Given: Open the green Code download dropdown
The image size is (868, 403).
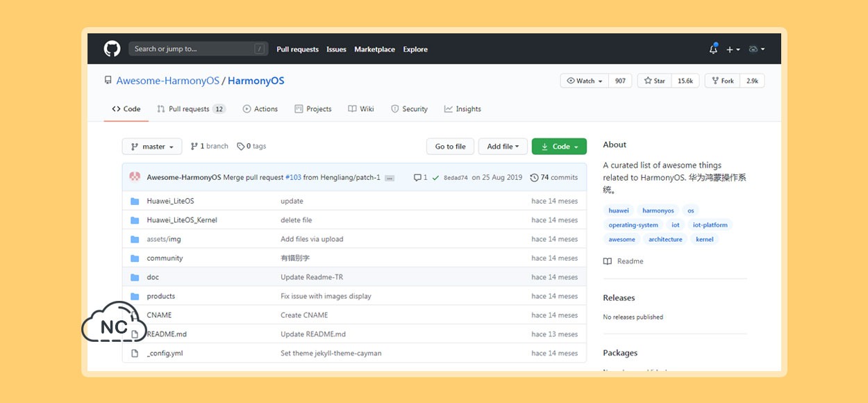Looking at the screenshot, I should tap(559, 147).
